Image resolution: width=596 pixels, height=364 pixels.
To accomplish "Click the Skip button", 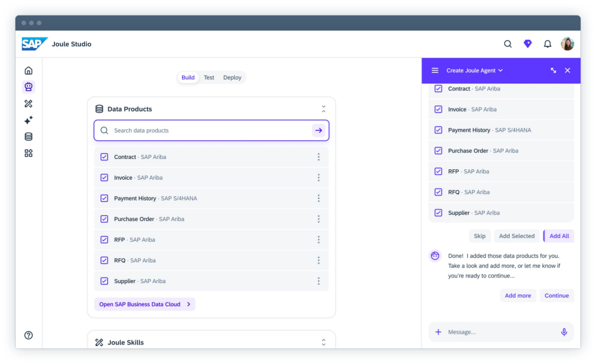I will pyautogui.click(x=479, y=236).
